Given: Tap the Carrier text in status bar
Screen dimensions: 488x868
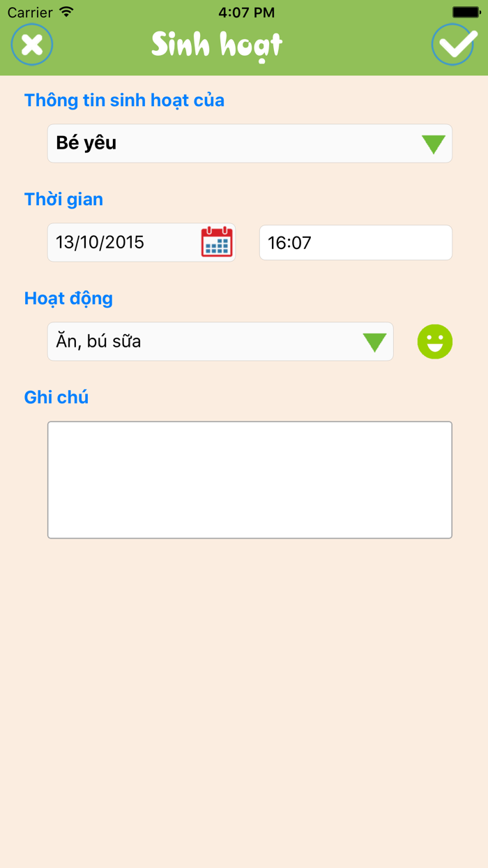Looking at the screenshot, I should pyautogui.click(x=30, y=13).
